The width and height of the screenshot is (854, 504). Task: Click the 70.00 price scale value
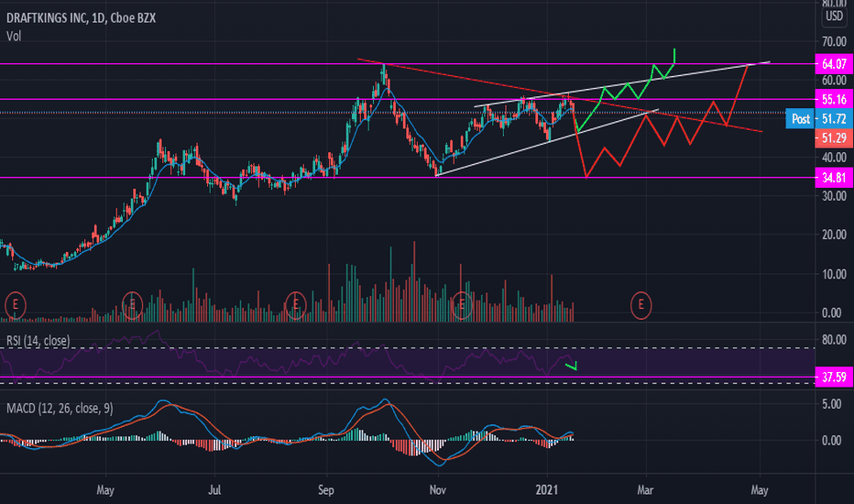pos(834,41)
